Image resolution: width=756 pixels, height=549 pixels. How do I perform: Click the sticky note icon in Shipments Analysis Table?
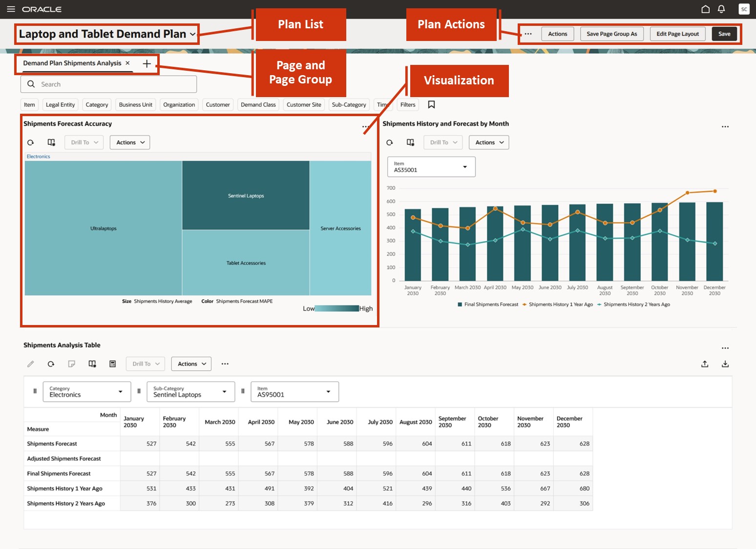(71, 364)
